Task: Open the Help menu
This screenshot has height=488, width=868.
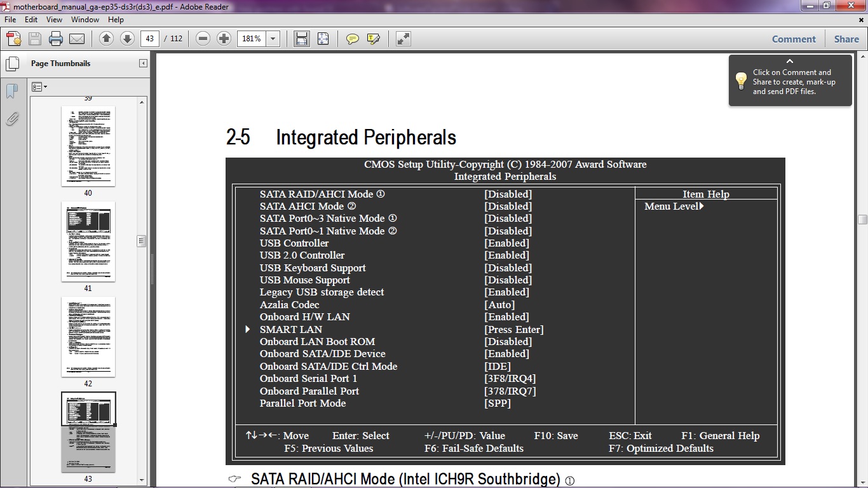Action: click(116, 20)
